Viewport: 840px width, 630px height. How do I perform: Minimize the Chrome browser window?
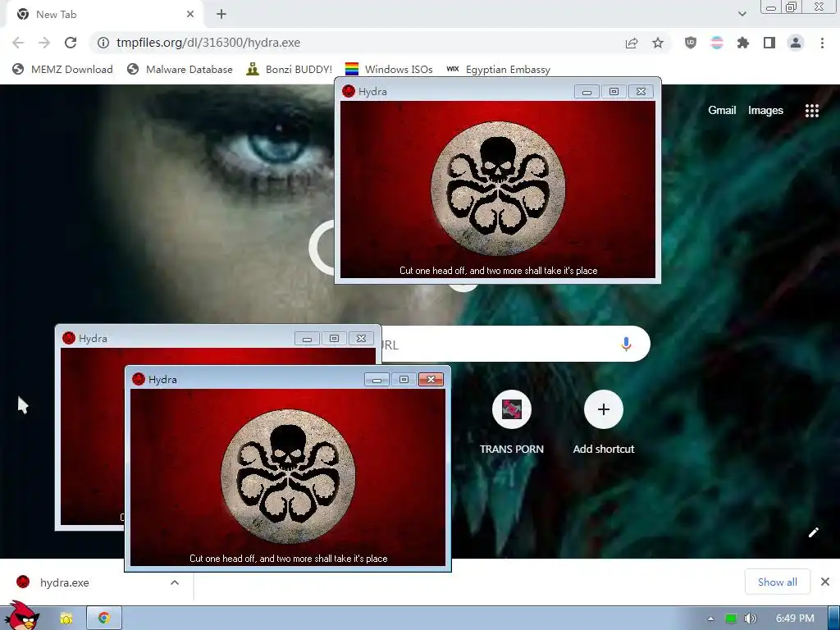point(771,7)
